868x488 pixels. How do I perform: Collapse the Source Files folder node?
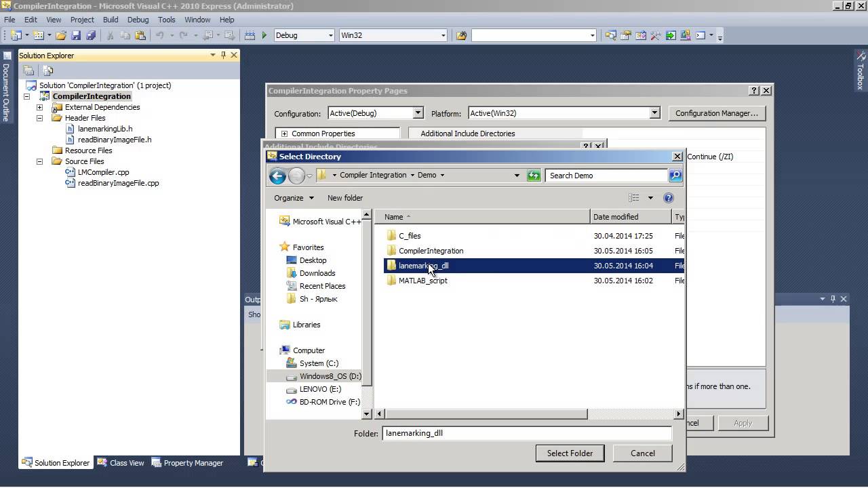(39, 161)
